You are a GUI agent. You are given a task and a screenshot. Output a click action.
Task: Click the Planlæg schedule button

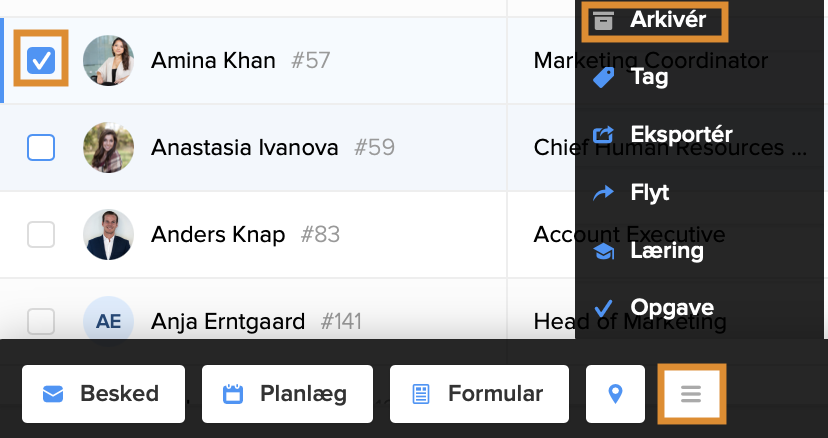pos(287,394)
